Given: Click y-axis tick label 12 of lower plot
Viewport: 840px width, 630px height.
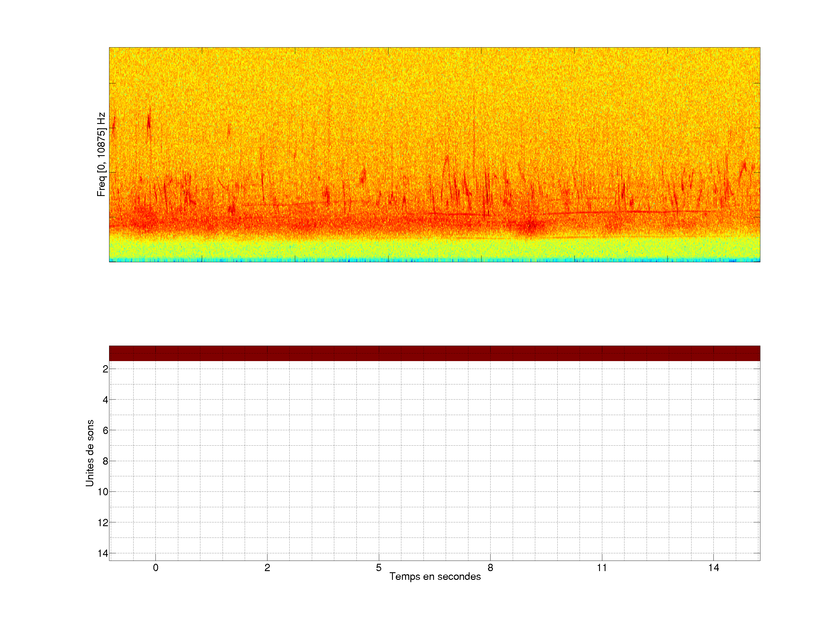Looking at the screenshot, I should point(103,523).
